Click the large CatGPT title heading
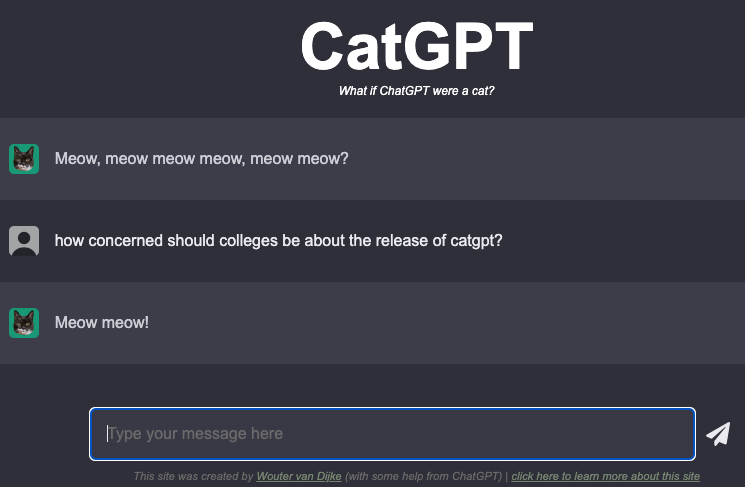745x487 pixels. [417, 46]
